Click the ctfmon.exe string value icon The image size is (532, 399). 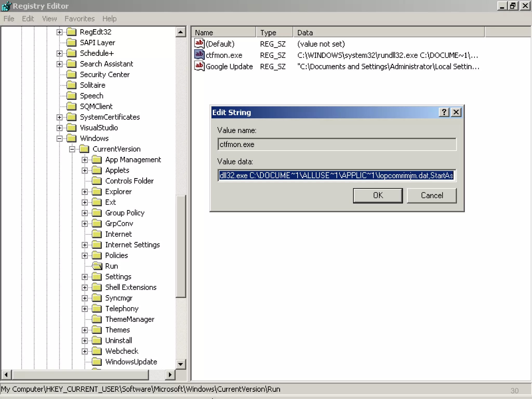point(199,55)
